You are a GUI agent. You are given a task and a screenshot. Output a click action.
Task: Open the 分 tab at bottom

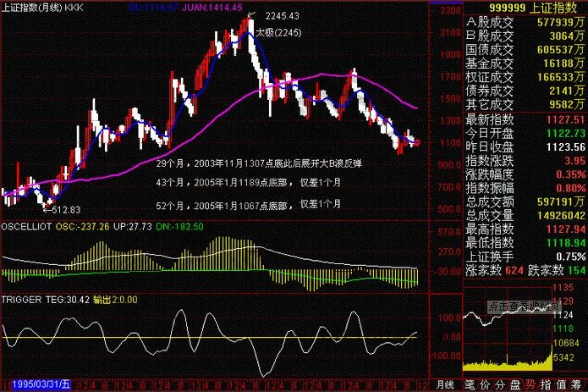pos(503,384)
